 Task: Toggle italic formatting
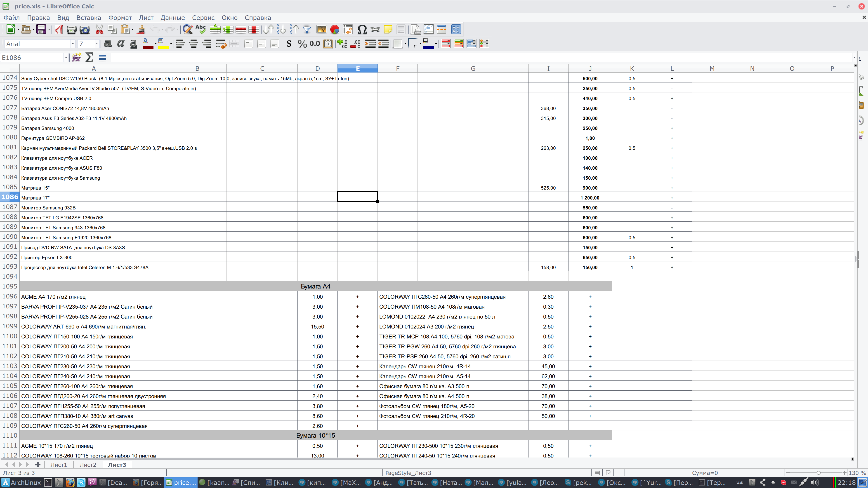pos(120,44)
